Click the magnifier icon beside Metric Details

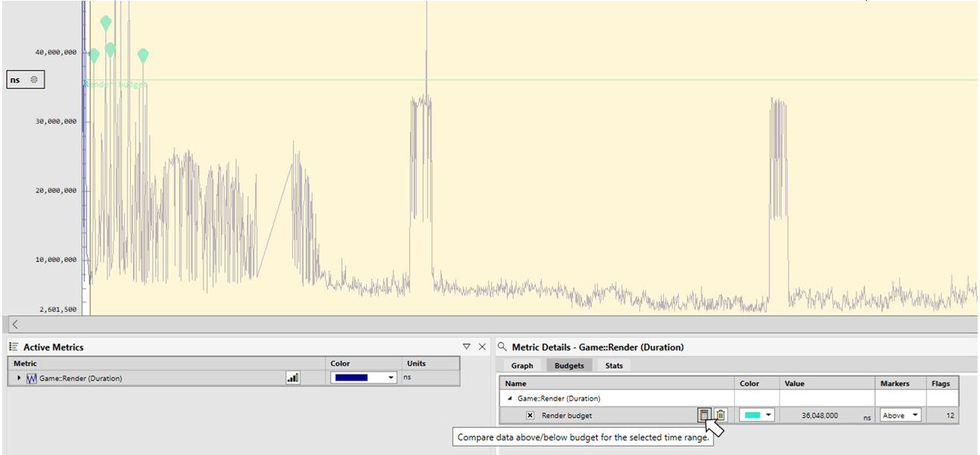[x=502, y=347]
